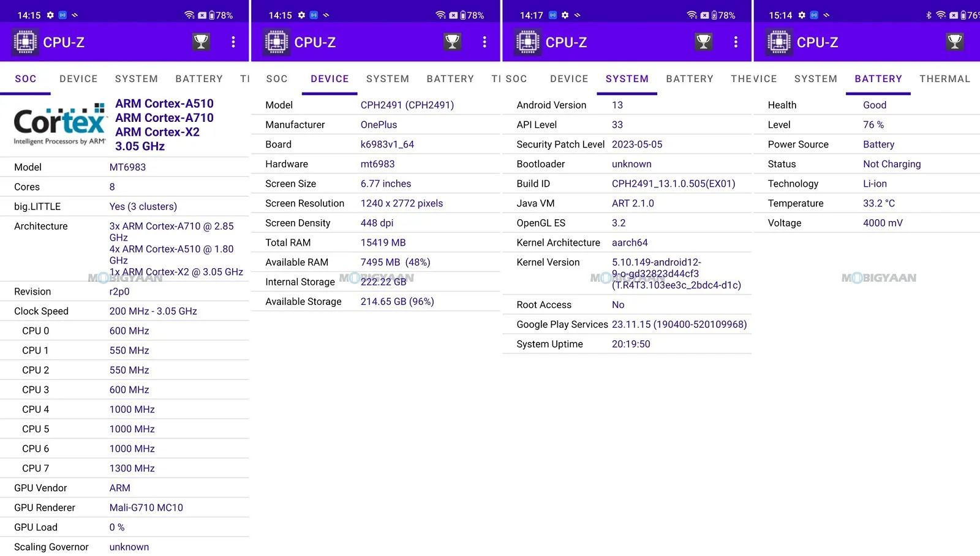The height and width of the screenshot is (556, 980).
Task: Open BATTERY tab in the second screen
Action: tap(450, 78)
